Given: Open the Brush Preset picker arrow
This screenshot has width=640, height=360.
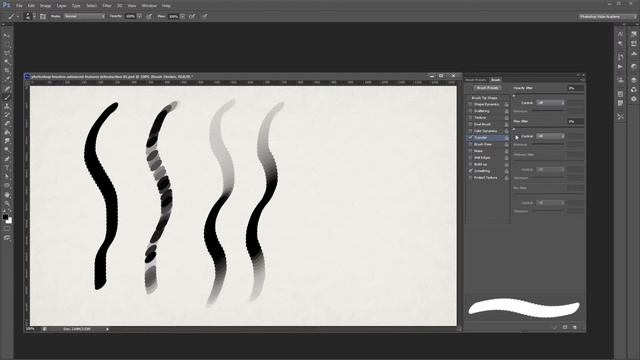Looking at the screenshot, I should tap(34, 16).
